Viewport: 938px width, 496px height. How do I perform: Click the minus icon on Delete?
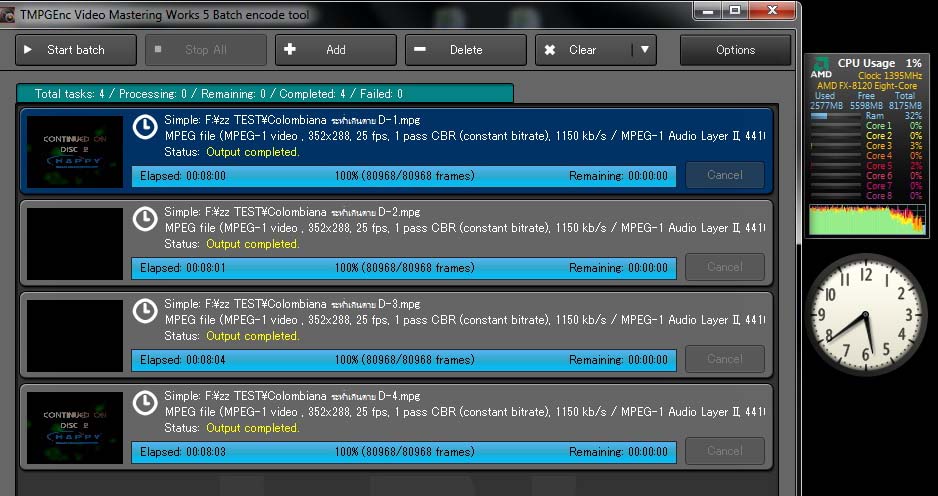click(420, 49)
